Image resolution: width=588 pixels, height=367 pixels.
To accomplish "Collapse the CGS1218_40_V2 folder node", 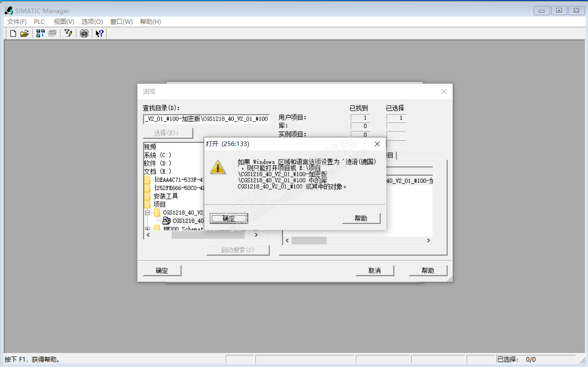I will (147, 212).
